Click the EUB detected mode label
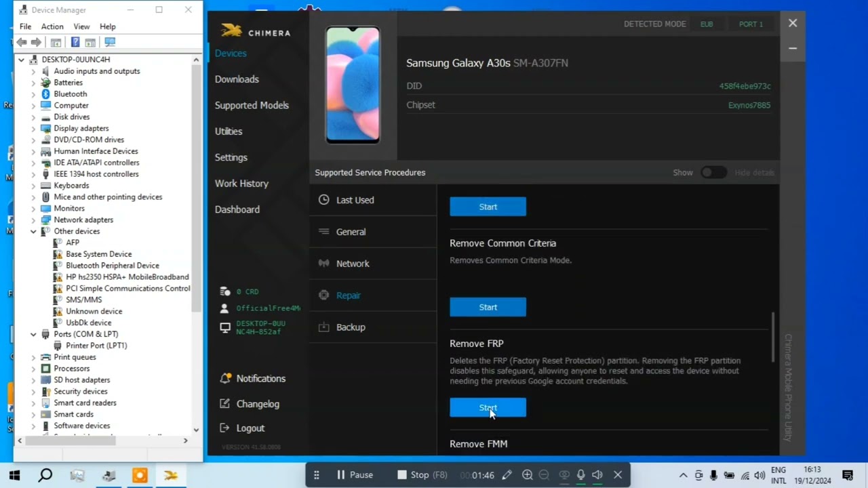868x488 pixels. [707, 24]
